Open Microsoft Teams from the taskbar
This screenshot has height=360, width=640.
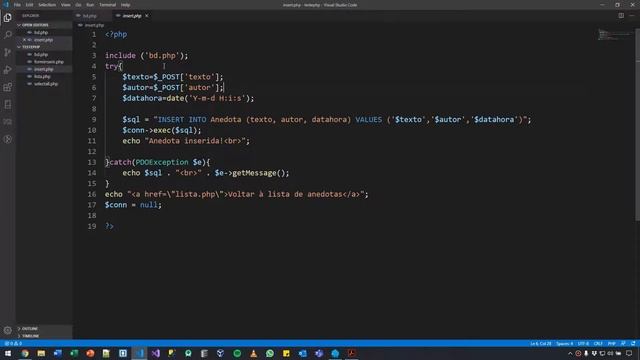click(319, 353)
